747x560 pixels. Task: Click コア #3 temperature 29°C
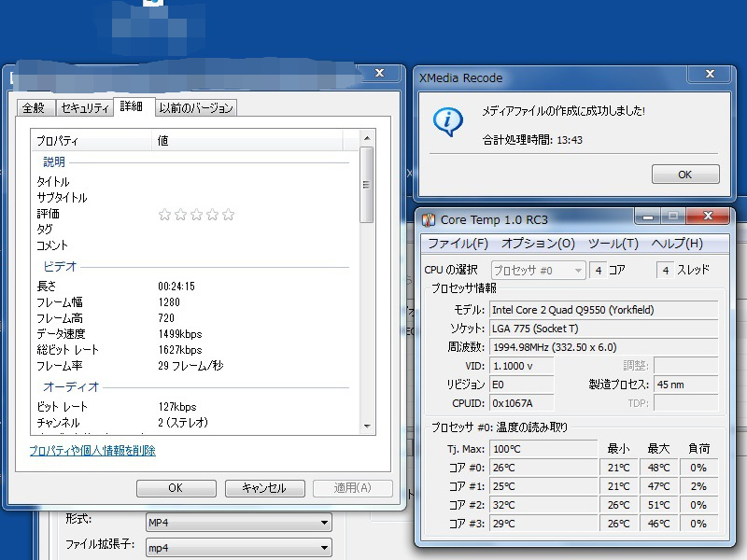point(543,524)
